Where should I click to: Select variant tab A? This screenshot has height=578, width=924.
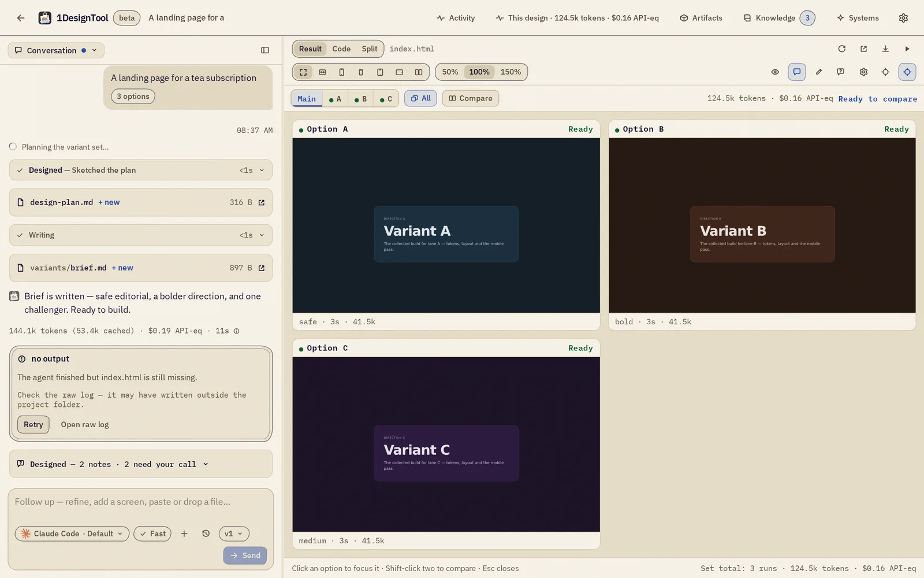pyautogui.click(x=335, y=99)
